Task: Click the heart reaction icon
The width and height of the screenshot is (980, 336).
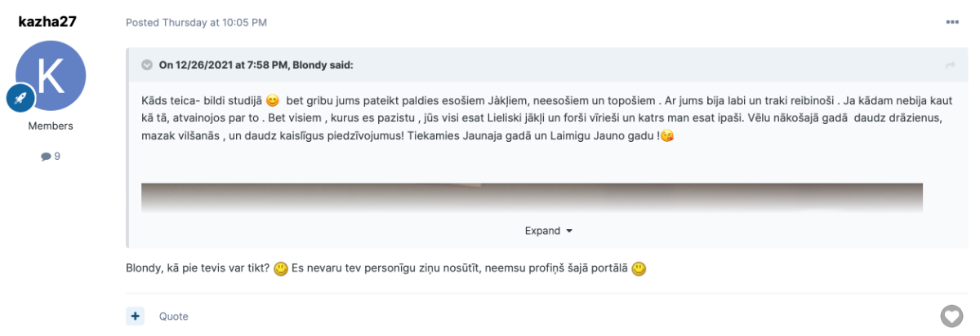Action: (x=951, y=316)
